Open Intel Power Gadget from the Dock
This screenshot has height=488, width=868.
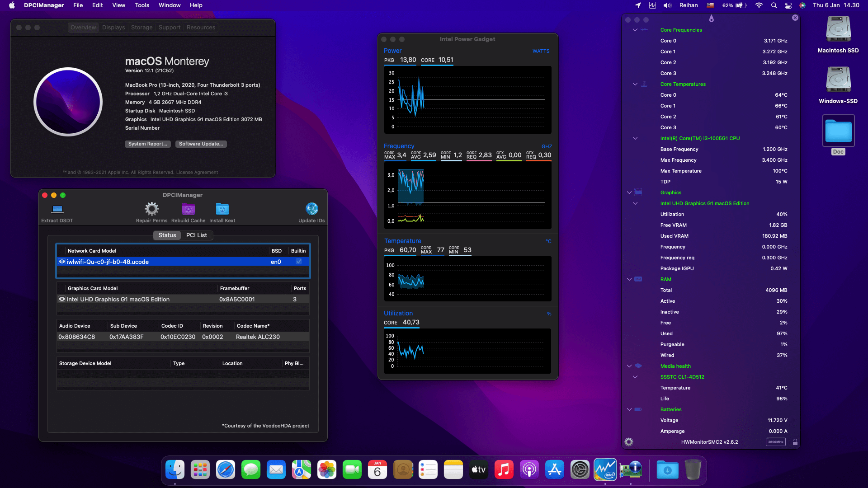605,470
